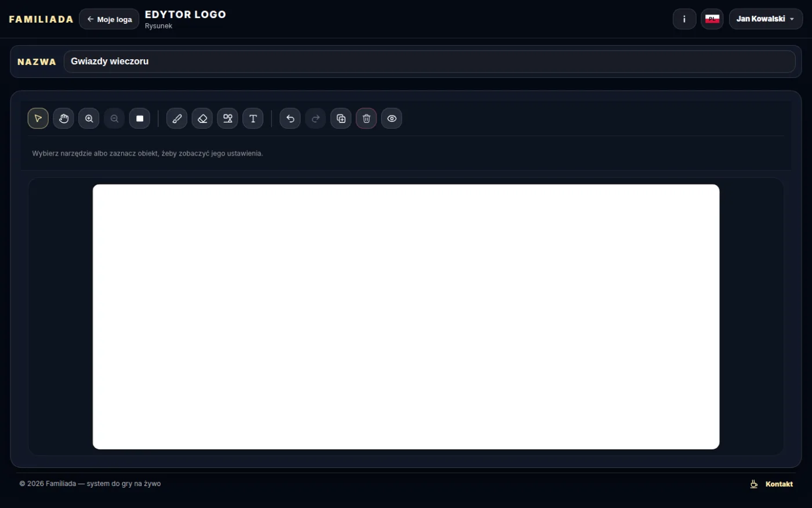Redo the undone action
The image size is (812, 508).
pyautogui.click(x=316, y=118)
